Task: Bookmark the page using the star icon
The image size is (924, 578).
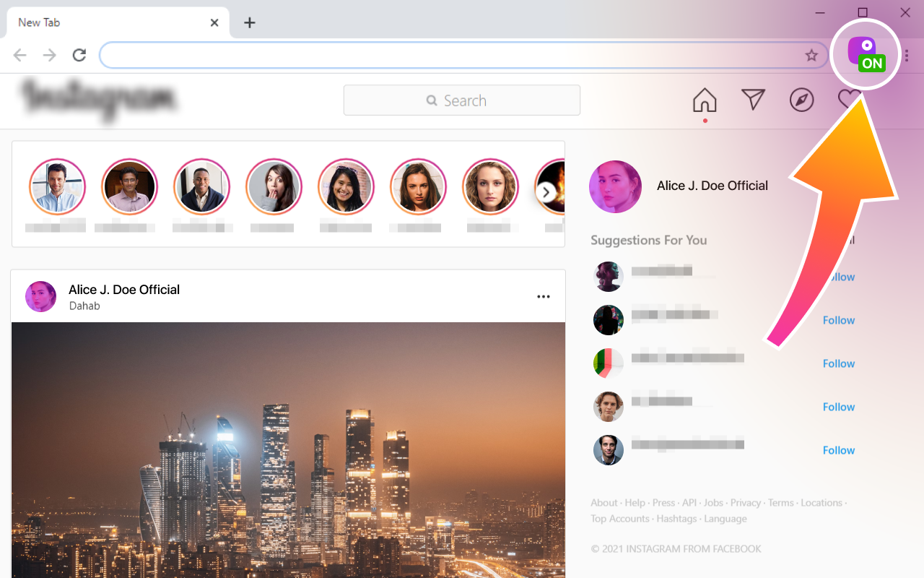Action: coord(811,55)
